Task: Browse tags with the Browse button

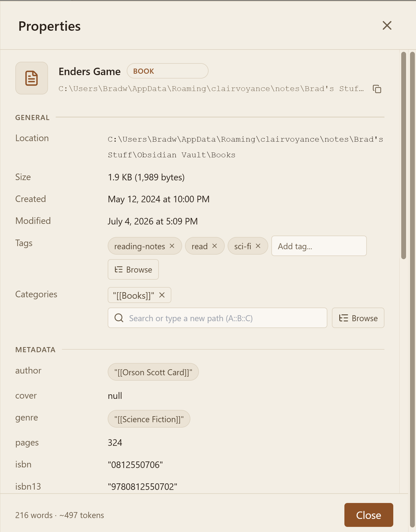Action: pyautogui.click(x=133, y=269)
